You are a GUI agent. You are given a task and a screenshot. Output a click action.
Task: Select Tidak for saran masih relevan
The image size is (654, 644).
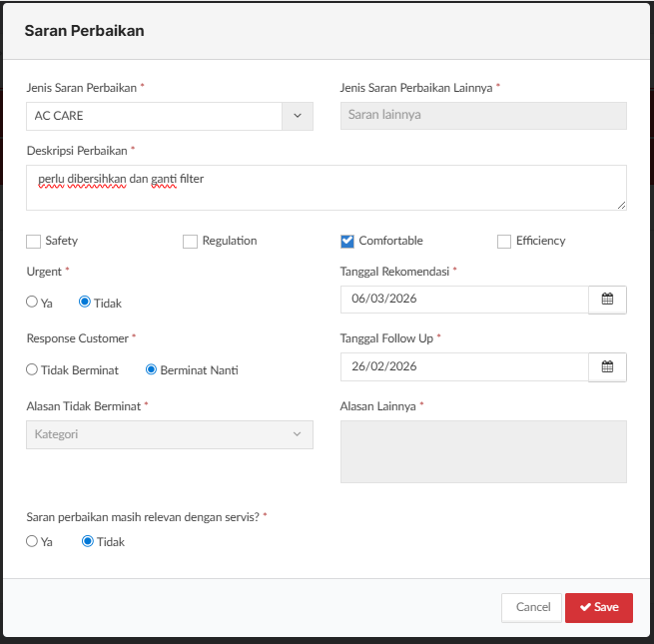[x=88, y=541]
